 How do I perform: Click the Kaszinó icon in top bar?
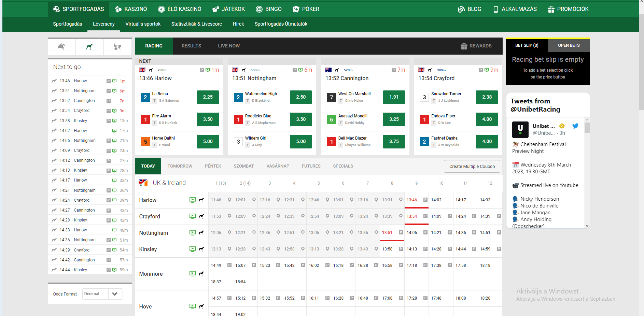(118, 9)
